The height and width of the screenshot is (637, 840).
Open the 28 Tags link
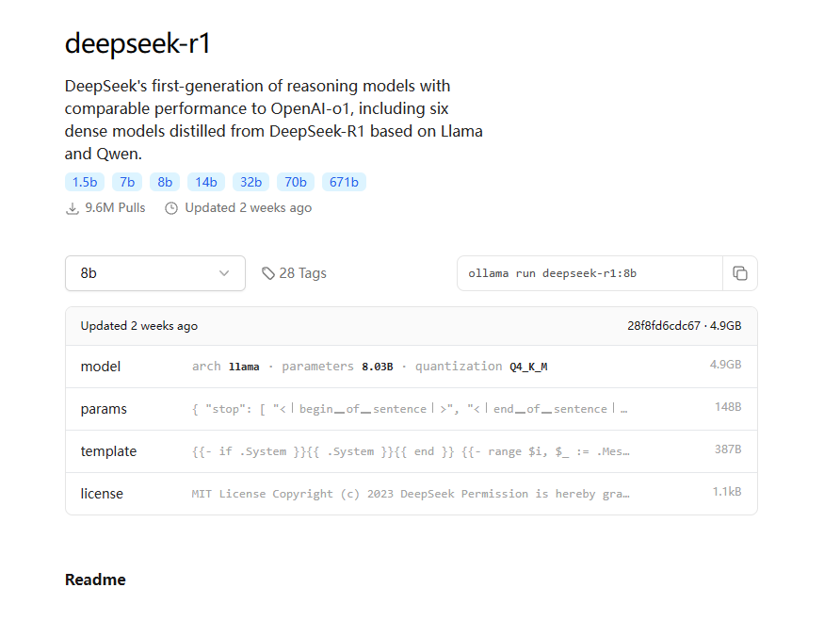(294, 273)
